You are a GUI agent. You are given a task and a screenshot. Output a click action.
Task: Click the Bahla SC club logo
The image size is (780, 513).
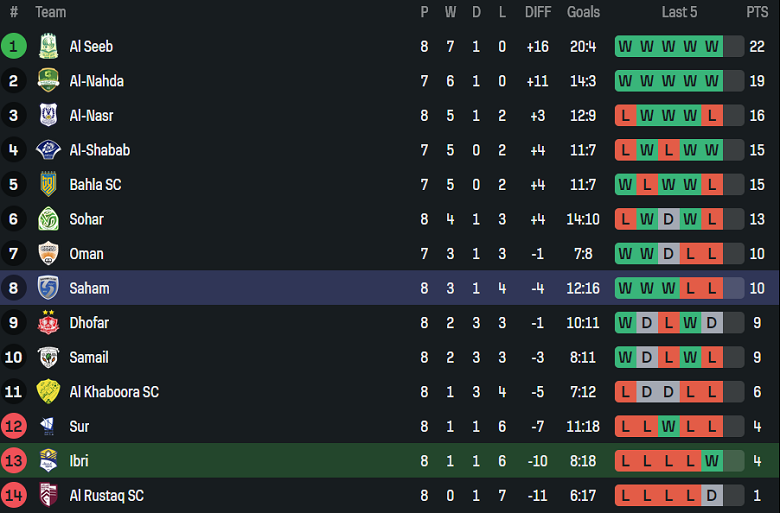coord(48,184)
